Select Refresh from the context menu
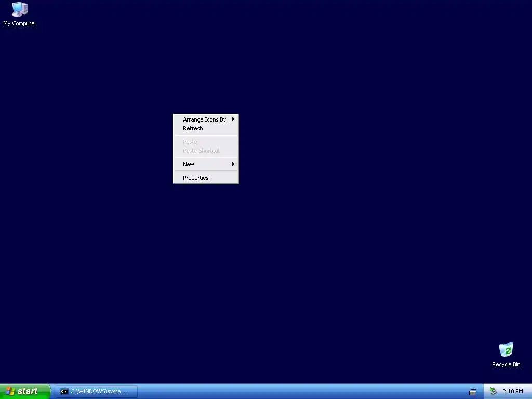The width and height of the screenshot is (532, 399). [206, 128]
